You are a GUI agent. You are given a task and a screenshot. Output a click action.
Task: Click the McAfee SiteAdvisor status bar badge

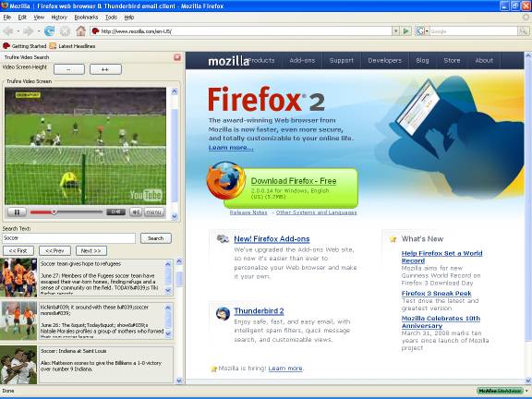point(500,391)
